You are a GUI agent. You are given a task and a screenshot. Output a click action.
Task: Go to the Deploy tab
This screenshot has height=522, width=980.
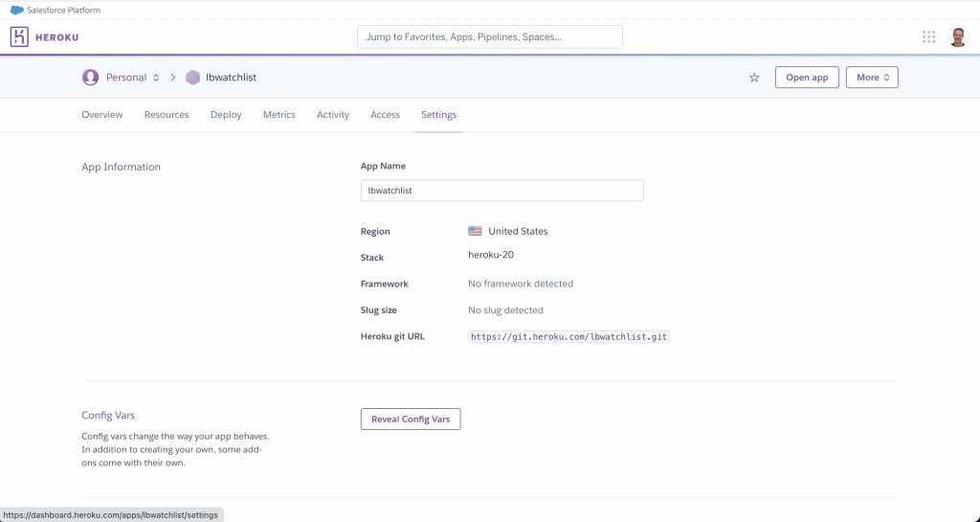226,115
